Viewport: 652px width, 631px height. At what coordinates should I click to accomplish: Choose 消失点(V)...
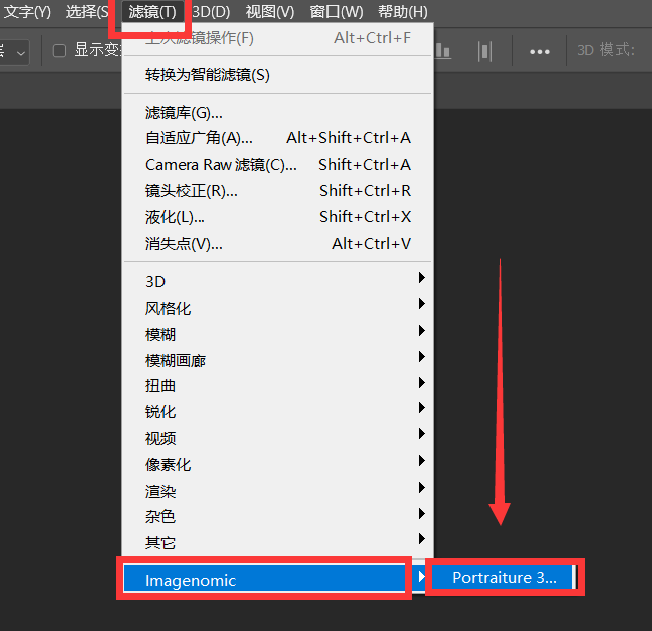tap(277, 244)
